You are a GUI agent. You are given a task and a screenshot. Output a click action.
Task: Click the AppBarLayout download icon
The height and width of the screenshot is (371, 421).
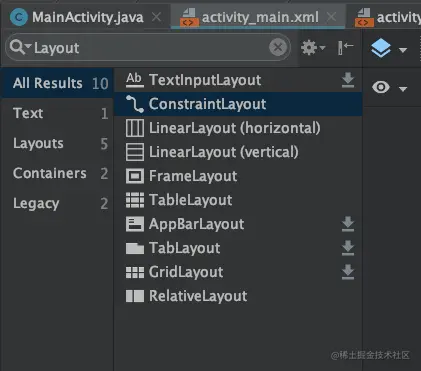(x=348, y=224)
